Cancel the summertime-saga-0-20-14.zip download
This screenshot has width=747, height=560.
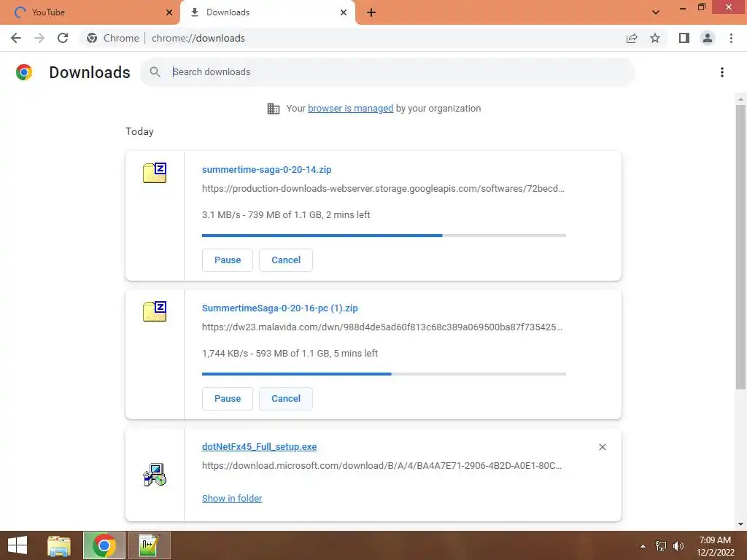286,260
